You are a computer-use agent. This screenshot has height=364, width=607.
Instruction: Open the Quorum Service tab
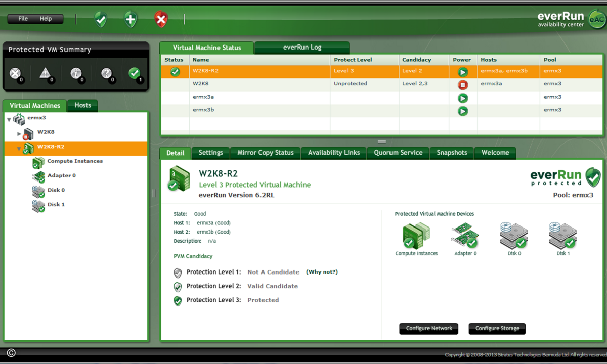click(398, 153)
